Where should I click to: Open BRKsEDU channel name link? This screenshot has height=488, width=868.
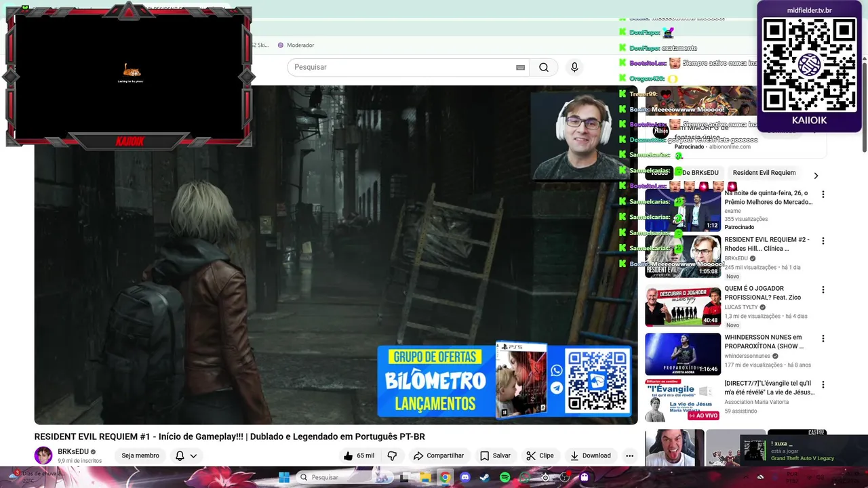tap(73, 451)
